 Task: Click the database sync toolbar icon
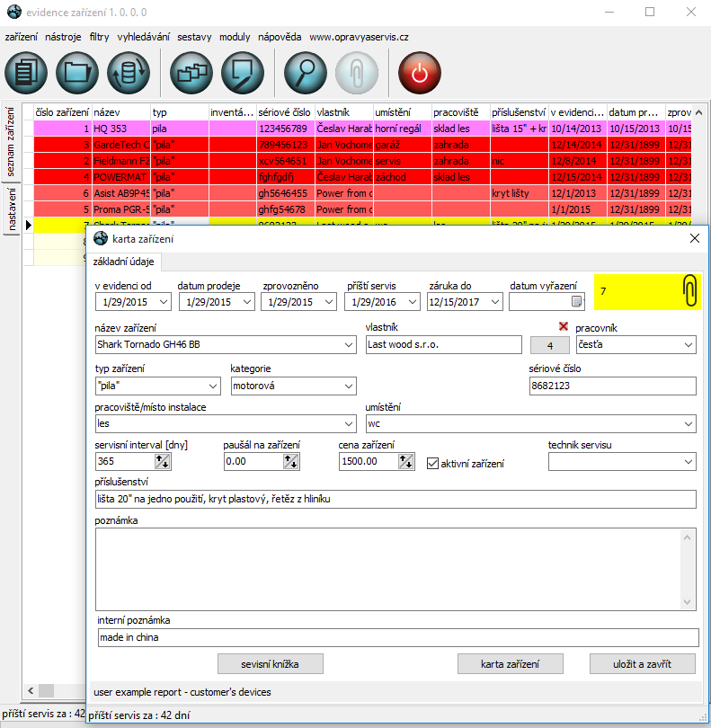[129, 73]
